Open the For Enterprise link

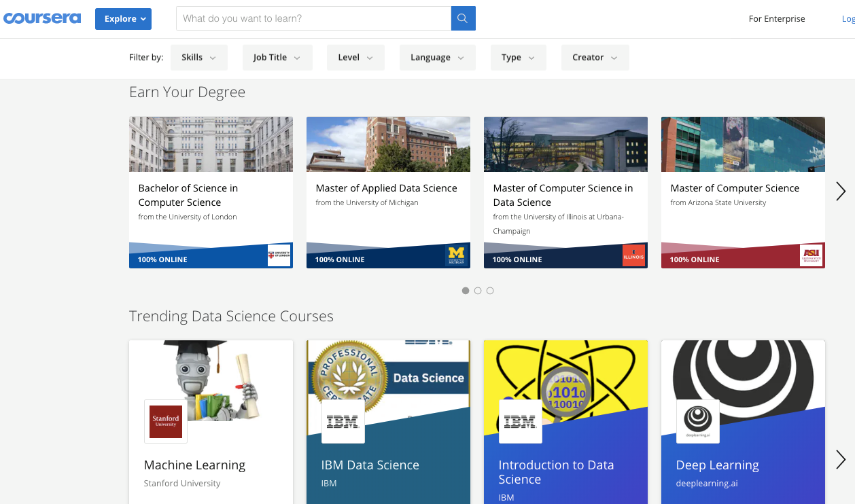click(x=777, y=19)
